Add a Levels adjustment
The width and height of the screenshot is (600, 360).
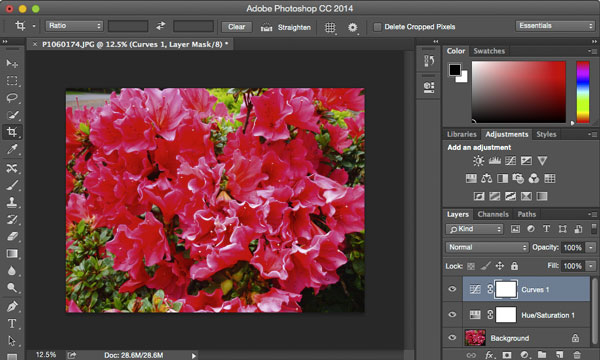tap(494, 161)
